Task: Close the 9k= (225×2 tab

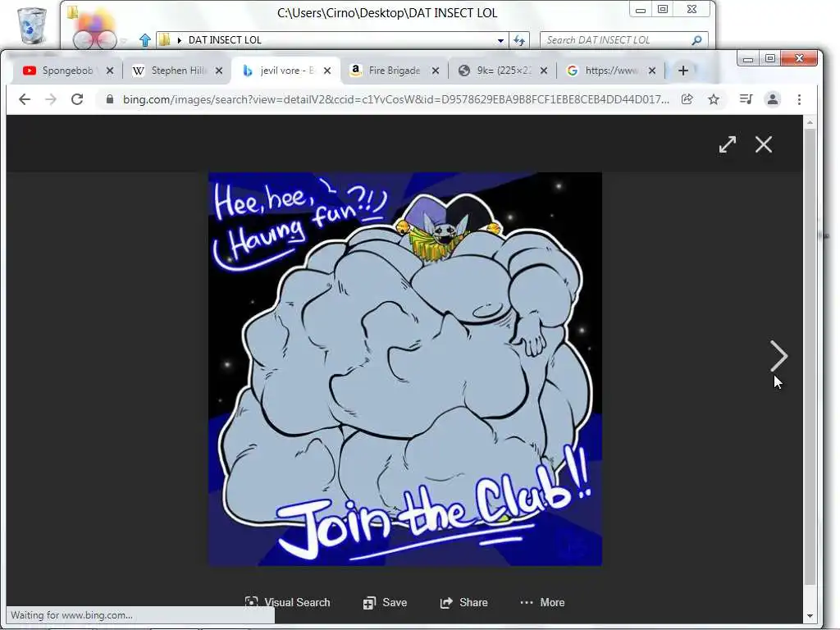Action: pyautogui.click(x=544, y=71)
